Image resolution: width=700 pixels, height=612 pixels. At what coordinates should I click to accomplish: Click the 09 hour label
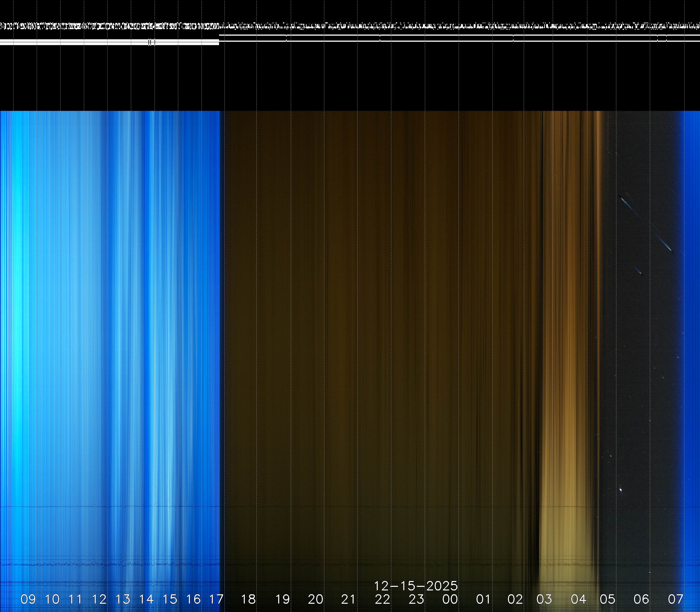[28, 599]
